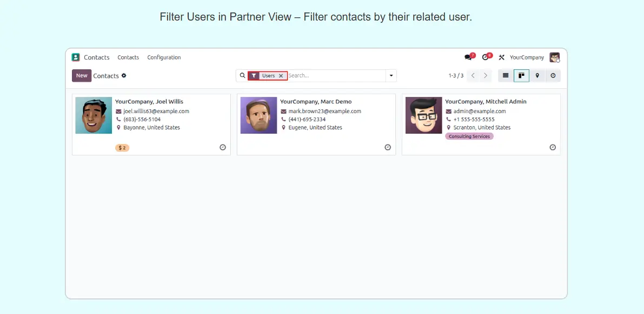Click the New button
Viewport: 644px width, 314px height.
tap(82, 76)
